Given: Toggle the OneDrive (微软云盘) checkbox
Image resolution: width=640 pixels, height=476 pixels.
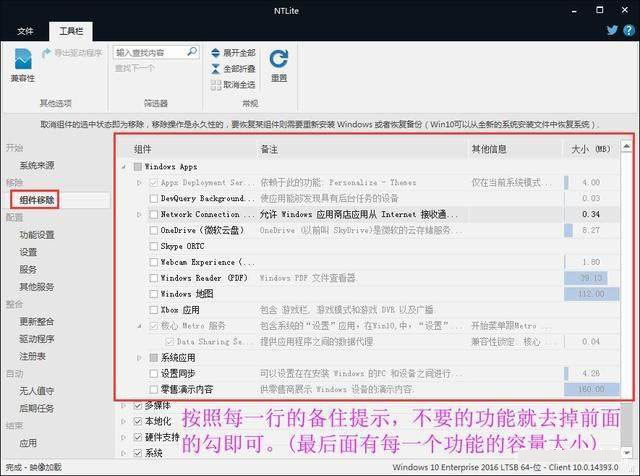Looking at the screenshot, I should [x=153, y=230].
